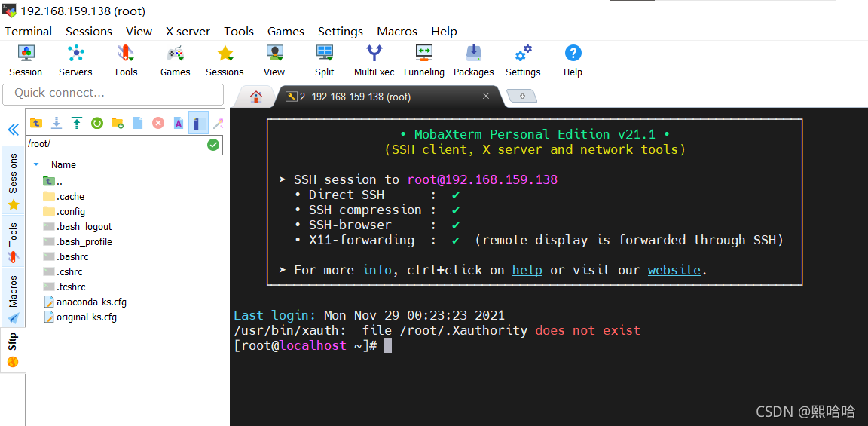Click the Games toolbar icon

click(x=176, y=61)
